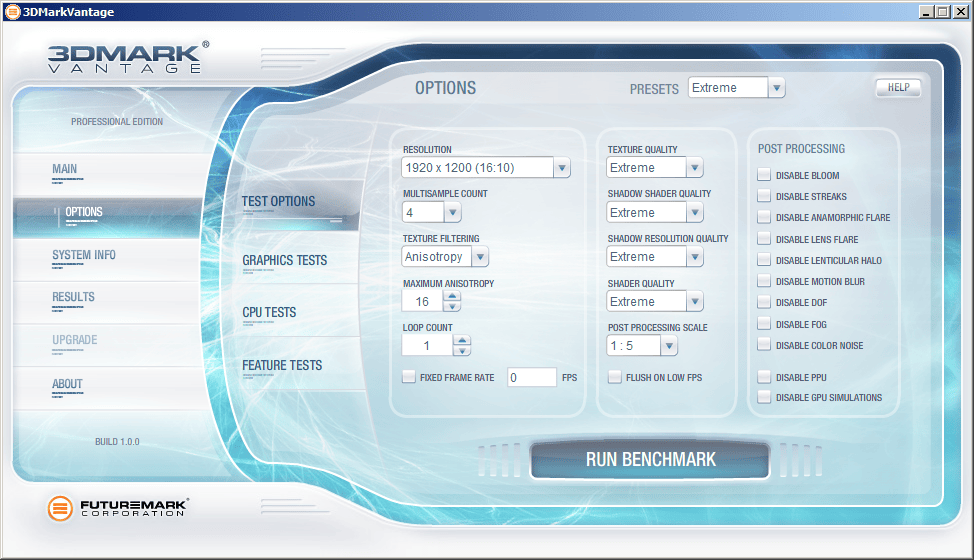Increase Loop Count with up arrow
974x560 pixels.
tap(462, 340)
